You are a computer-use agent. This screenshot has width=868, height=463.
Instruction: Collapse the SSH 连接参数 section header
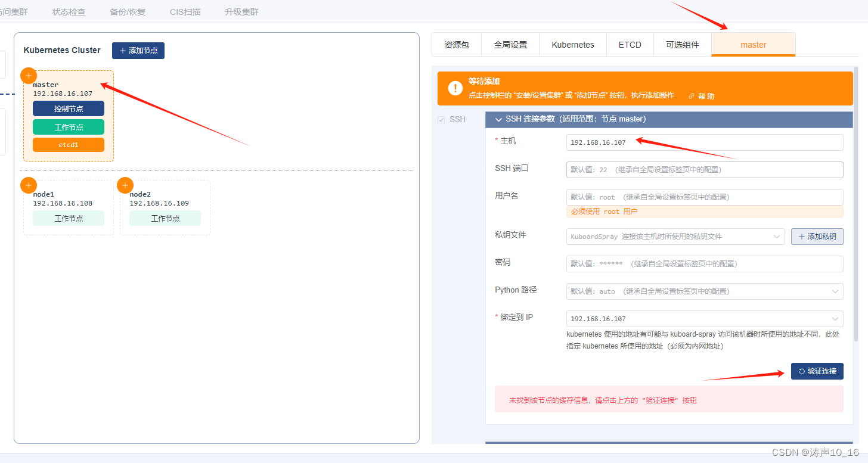[669, 119]
